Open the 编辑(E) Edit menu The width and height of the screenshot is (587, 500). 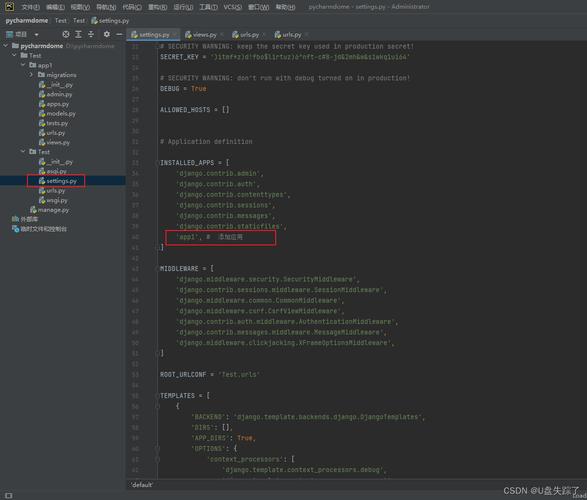pyautogui.click(x=55, y=7)
